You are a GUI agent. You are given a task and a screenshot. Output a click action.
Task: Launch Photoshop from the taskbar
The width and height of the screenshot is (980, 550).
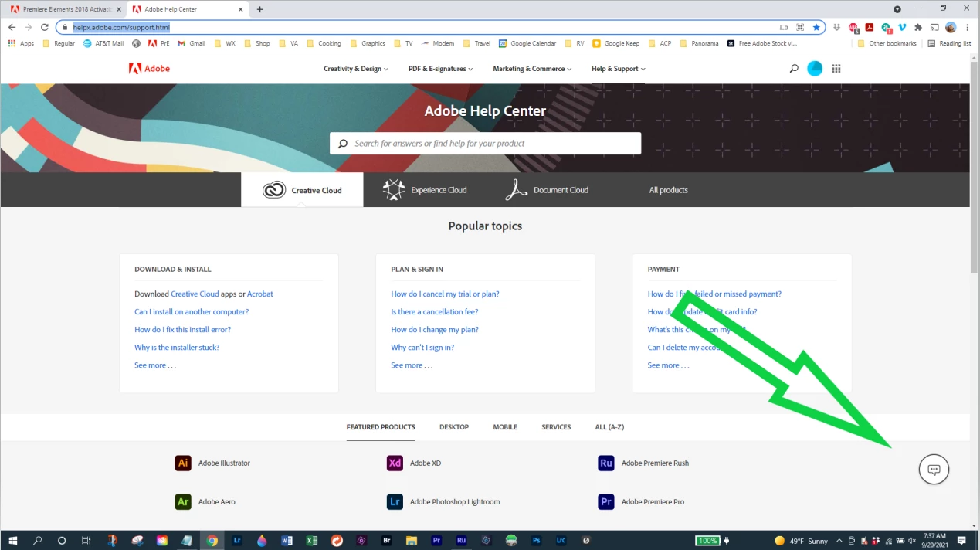click(x=536, y=541)
